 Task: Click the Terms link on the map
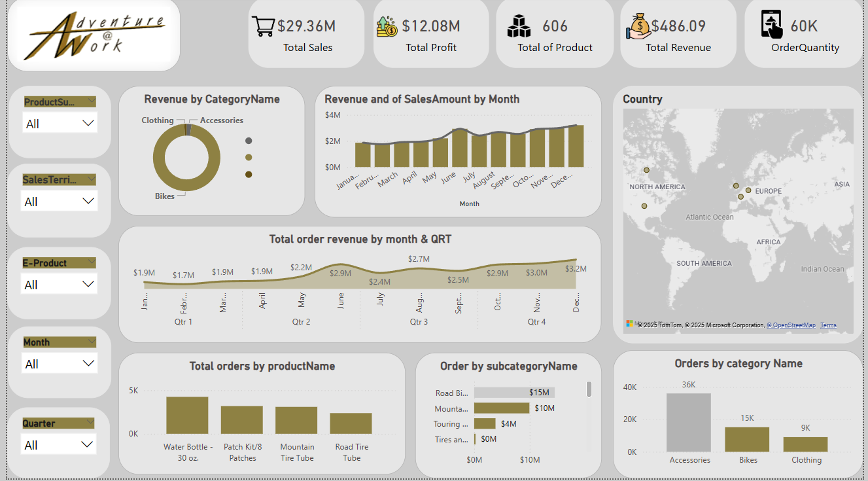coord(828,325)
